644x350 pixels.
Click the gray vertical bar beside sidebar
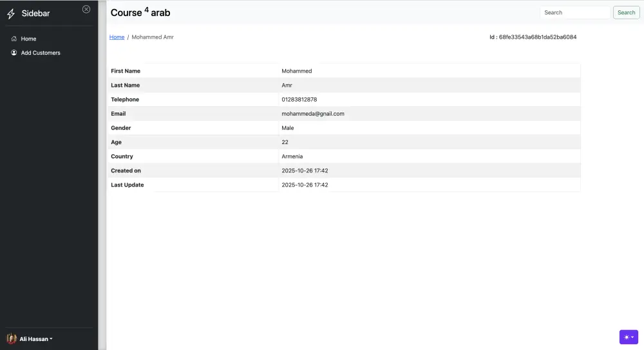pos(102,175)
